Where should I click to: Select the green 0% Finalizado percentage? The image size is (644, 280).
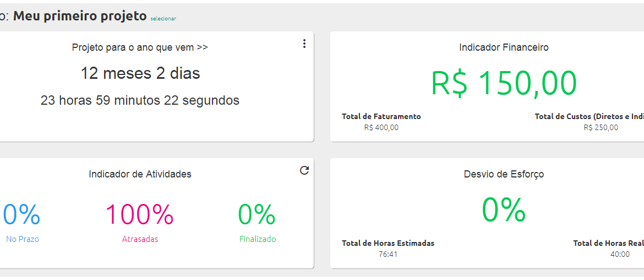pos(257,214)
